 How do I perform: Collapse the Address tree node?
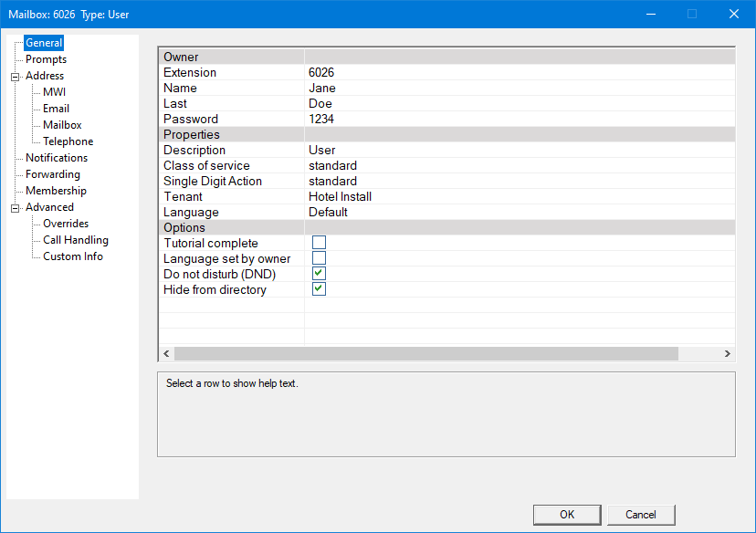(x=15, y=77)
